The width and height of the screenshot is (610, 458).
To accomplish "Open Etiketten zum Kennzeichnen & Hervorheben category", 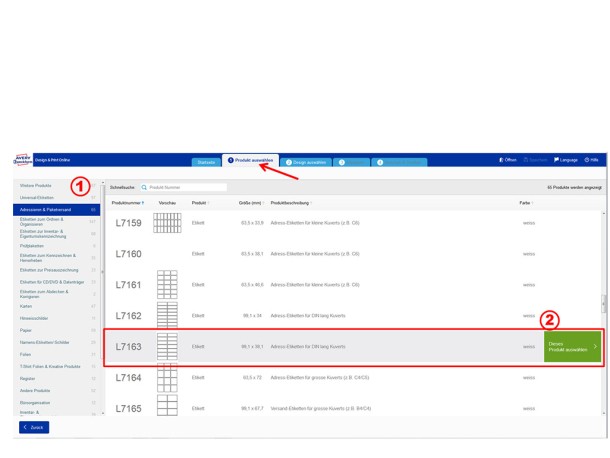I will coord(56,258).
